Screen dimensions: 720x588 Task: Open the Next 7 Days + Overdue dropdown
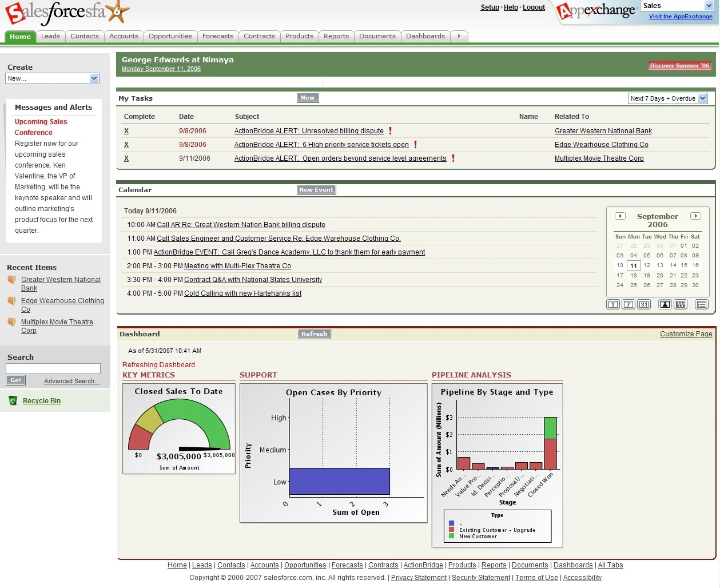[668, 98]
